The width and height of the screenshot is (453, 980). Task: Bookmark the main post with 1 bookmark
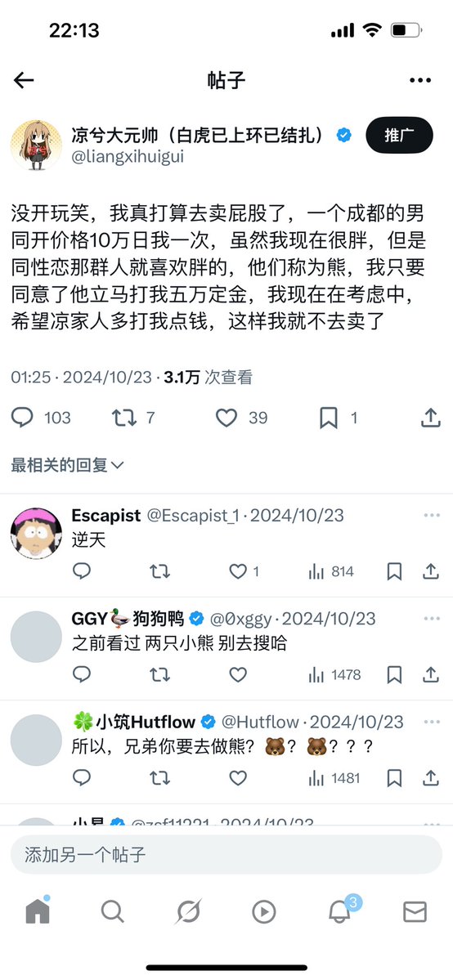(x=339, y=418)
